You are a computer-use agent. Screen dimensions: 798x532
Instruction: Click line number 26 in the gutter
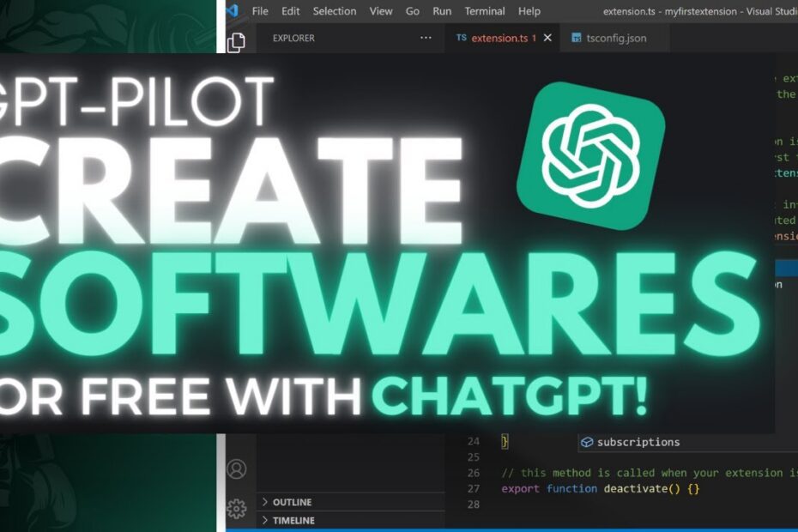click(x=474, y=473)
